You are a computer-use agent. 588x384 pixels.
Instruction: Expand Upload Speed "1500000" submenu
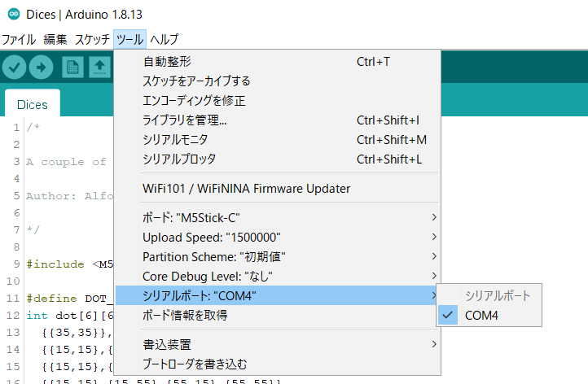coord(278,237)
